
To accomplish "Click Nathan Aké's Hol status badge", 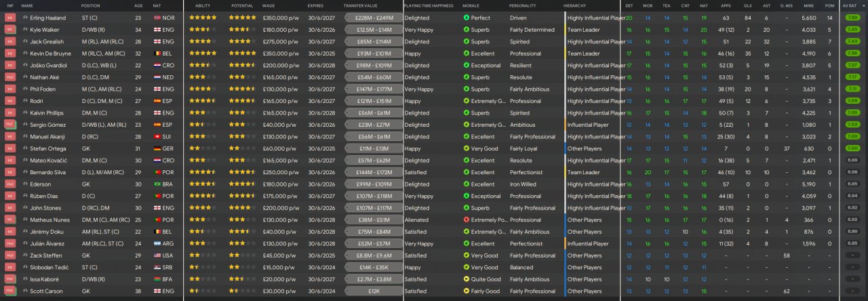I will coord(9,77).
